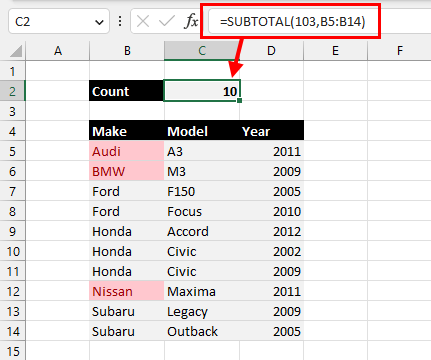Select column C header

202,51
